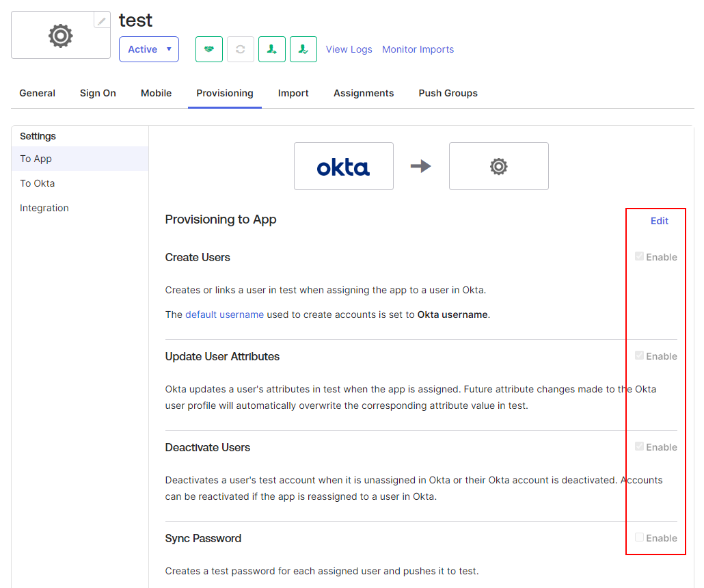The width and height of the screenshot is (704, 588).
Task: Click Edit for Provisioning to App
Action: (x=659, y=221)
